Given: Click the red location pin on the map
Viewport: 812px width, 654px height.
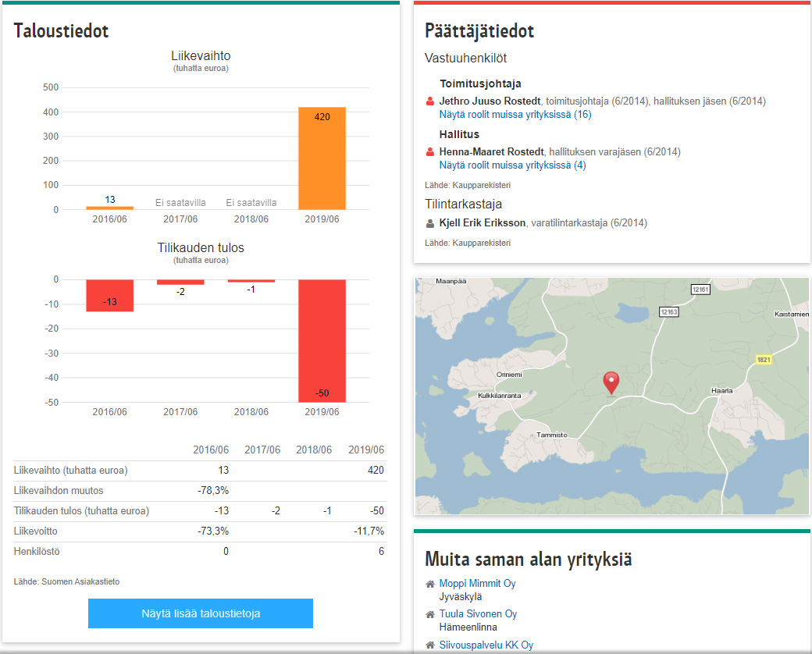Looking at the screenshot, I should click(611, 382).
